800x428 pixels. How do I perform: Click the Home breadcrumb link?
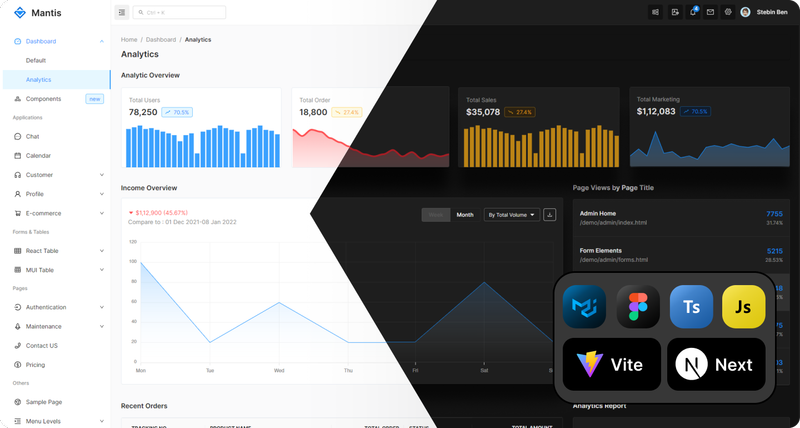click(129, 39)
